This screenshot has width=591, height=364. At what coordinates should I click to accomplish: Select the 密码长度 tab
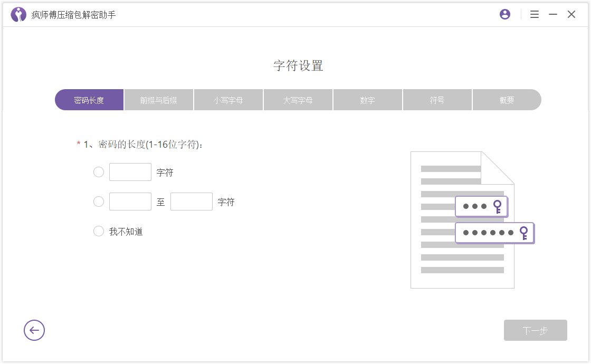click(x=89, y=99)
